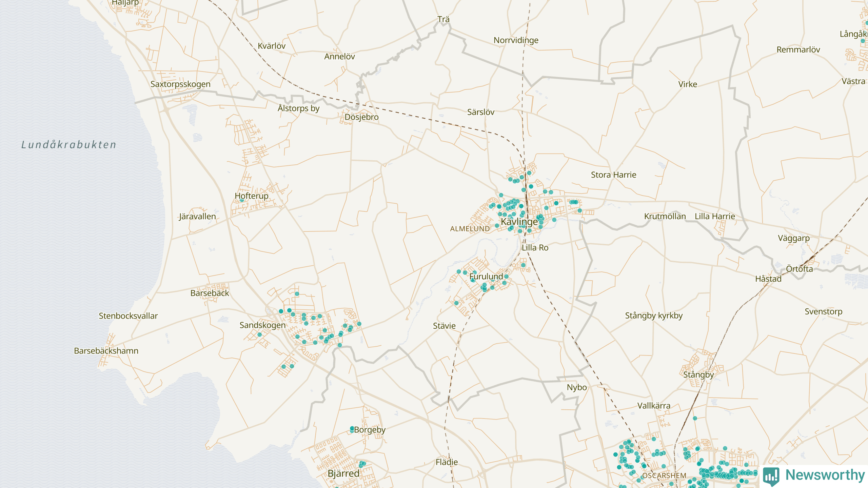Click the OSCARSHEM district label
The height and width of the screenshot is (488, 868).
[x=664, y=476]
